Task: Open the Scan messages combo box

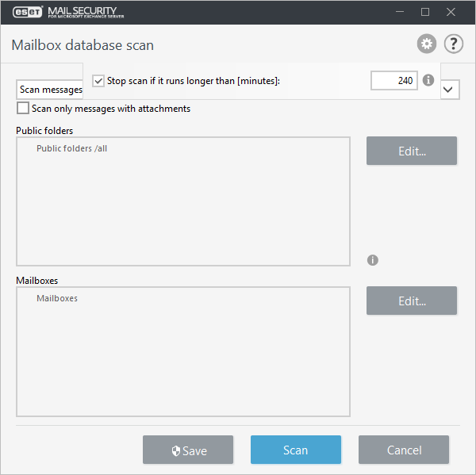Action: (49, 90)
